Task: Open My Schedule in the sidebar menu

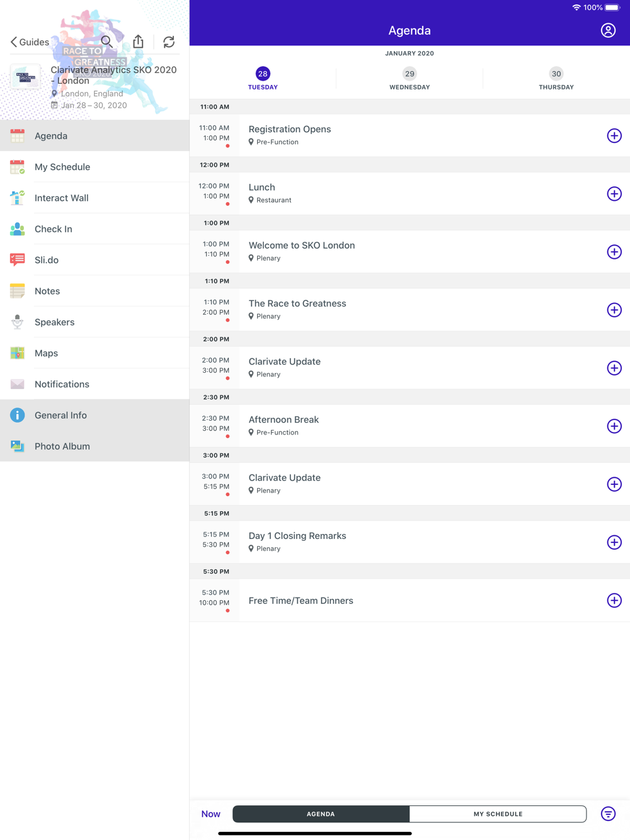Action: [94, 167]
